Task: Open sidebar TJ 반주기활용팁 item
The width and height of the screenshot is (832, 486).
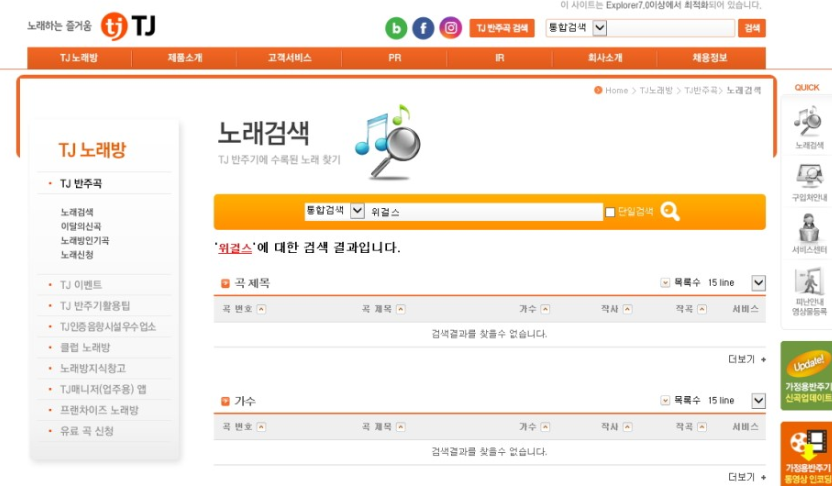Action: (x=95, y=306)
